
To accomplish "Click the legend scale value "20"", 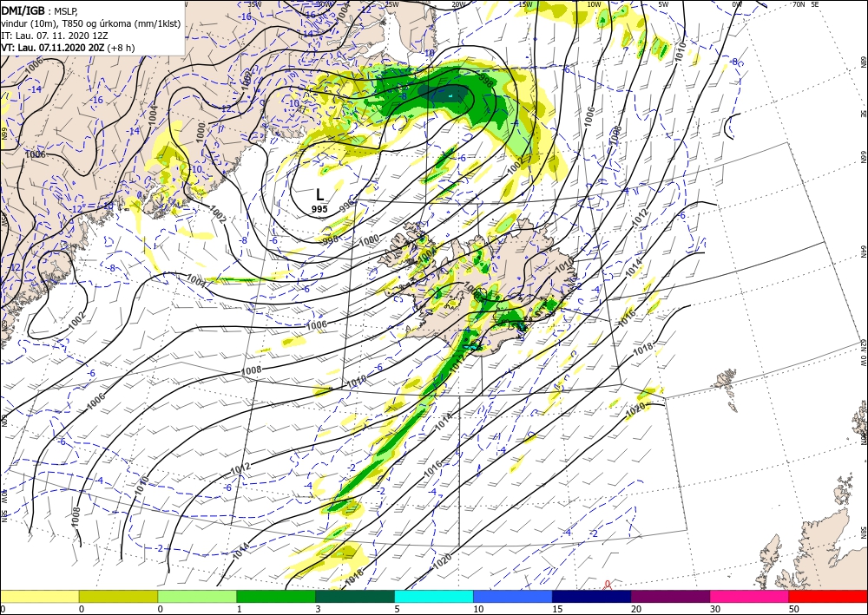I will pyautogui.click(x=636, y=609).
